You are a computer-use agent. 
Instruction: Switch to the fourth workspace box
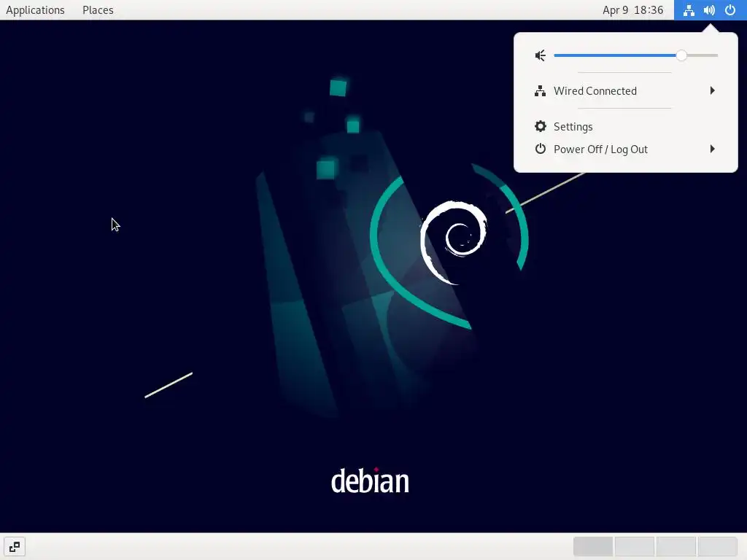[718, 547]
